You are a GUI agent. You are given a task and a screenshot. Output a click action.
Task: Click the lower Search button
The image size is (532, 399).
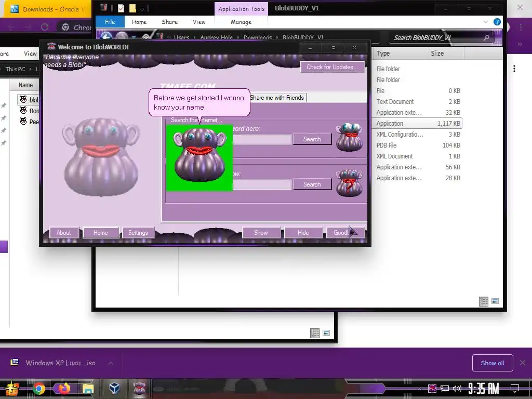click(312, 184)
